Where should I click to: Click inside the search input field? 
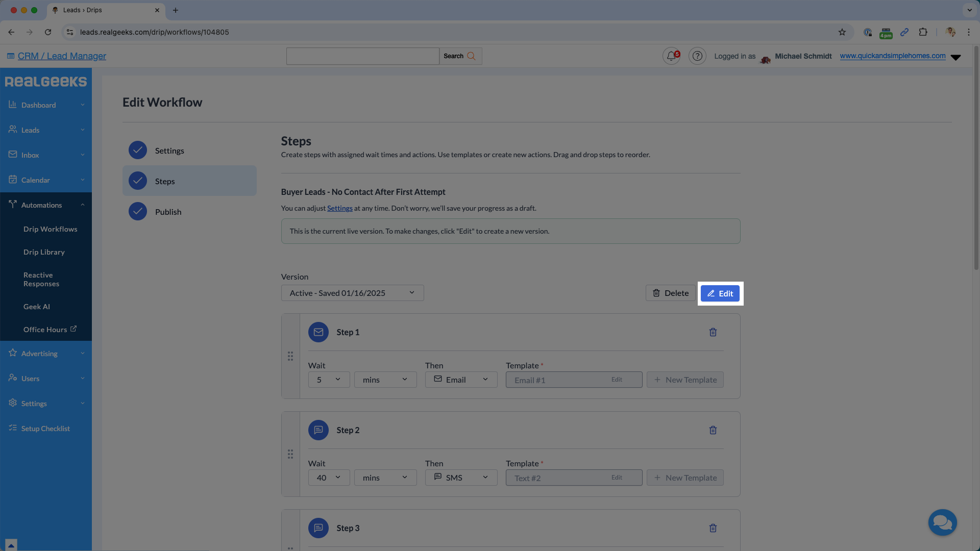click(x=362, y=56)
